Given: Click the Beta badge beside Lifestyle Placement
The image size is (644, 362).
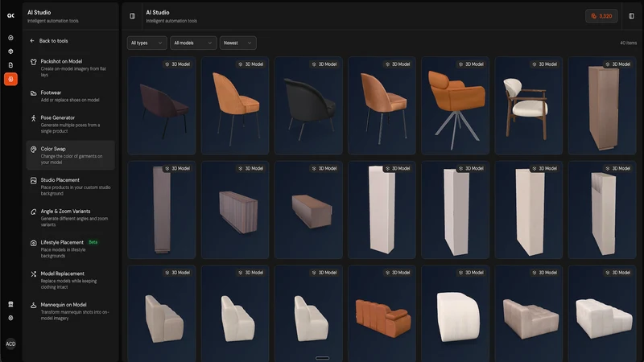Looking at the screenshot, I should pyautogui.click(x=93, y=242).
